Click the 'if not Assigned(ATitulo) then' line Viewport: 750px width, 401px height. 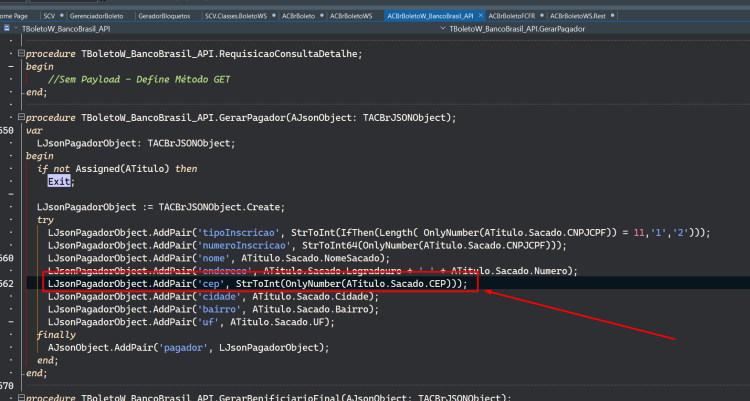(x=117, y=168)
